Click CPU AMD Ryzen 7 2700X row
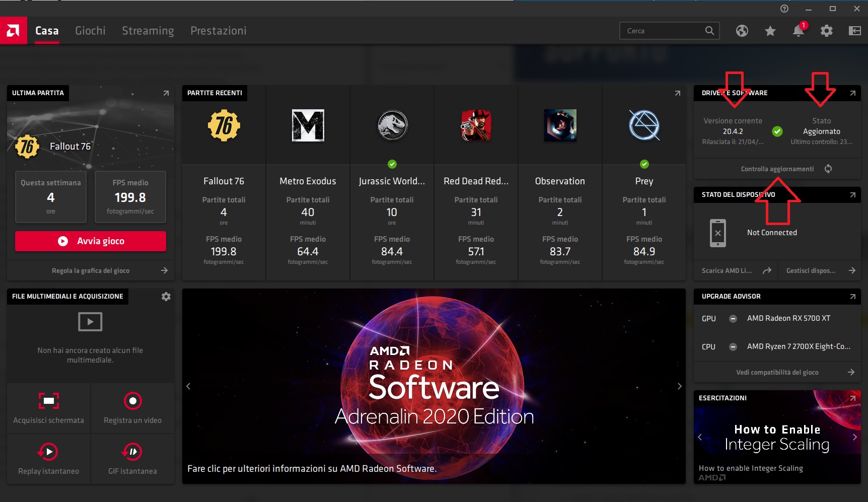868x502 pixels. pos(777,346)
